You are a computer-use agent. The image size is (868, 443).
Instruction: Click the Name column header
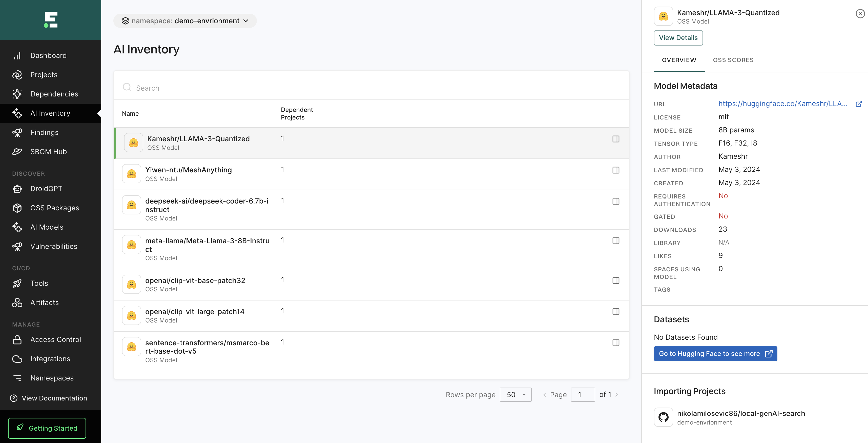point(130,114)
